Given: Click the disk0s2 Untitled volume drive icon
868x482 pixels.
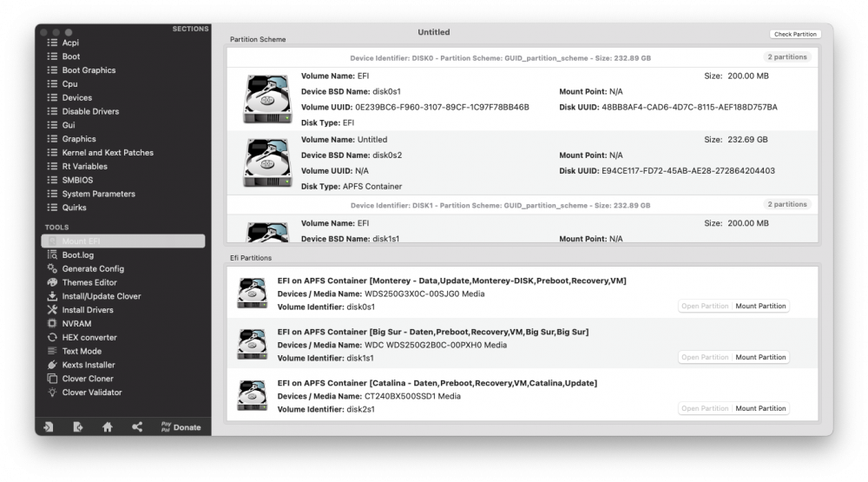Looking at the screenshot, I should (267, 163).
